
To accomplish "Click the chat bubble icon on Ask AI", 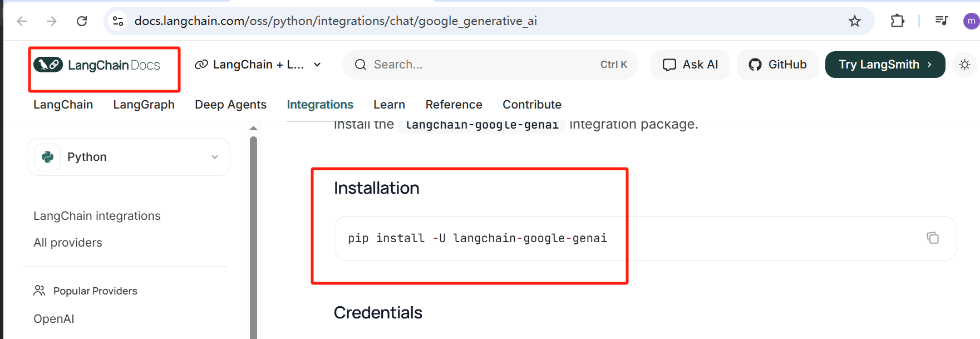I will pos(669,65).
